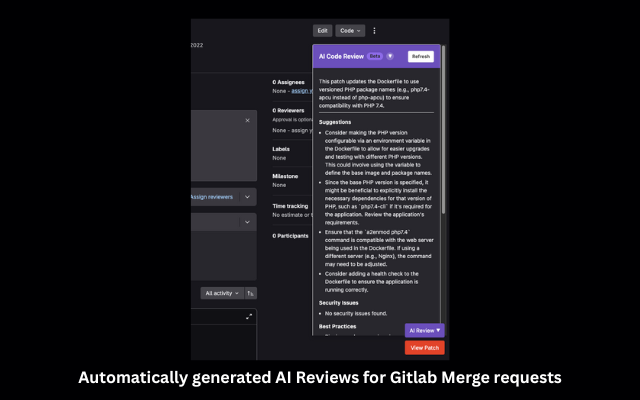This screenshot has height=400, width=640.
Task: Open the Code dropdown
Action: (x=350, y=31)
